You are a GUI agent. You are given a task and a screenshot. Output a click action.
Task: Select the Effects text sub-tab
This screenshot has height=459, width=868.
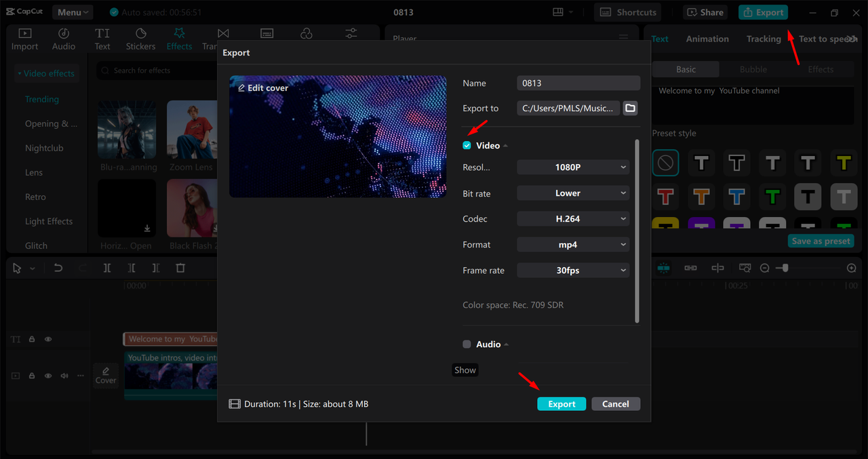click(821, 69)
